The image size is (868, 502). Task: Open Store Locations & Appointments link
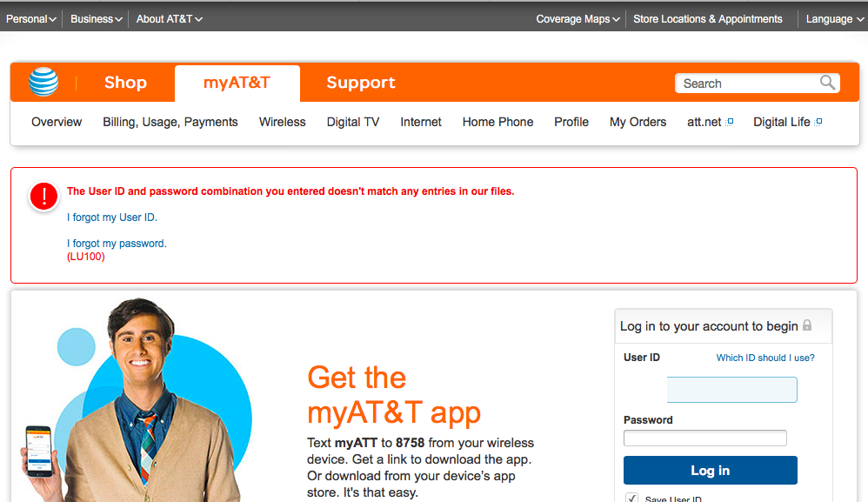click(x=708, y=19)
